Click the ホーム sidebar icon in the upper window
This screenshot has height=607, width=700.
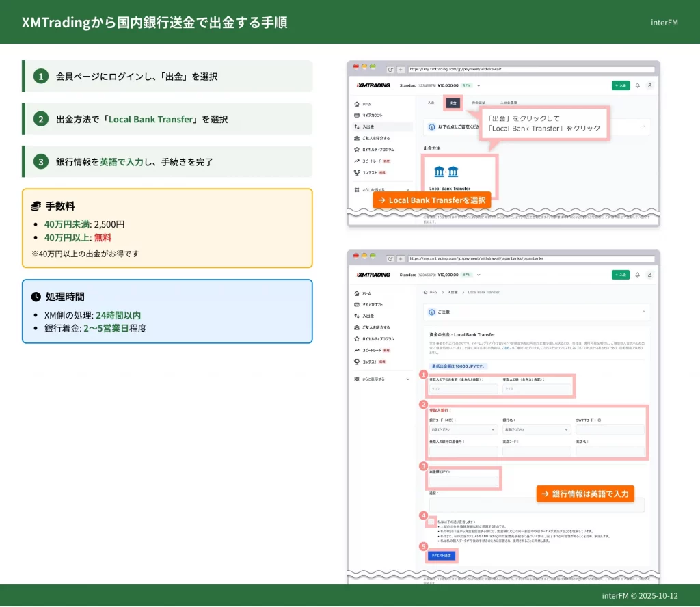pyautogui.click(x=357, y=103)
